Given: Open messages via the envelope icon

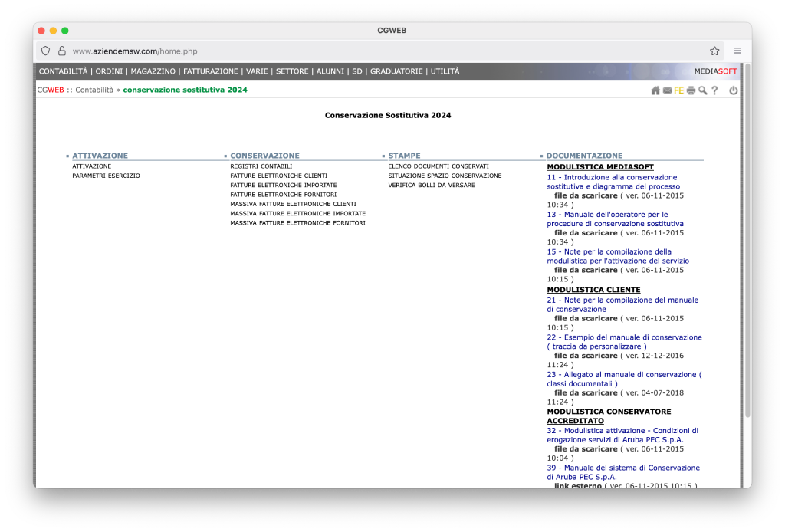Looking at the screenshot, I should coord(667,90).
